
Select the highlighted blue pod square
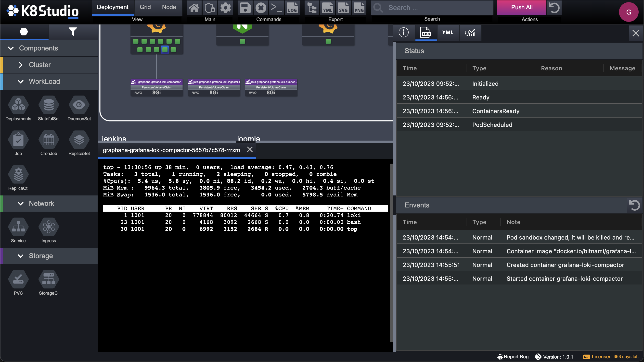pyautogui.click(x=165, y=49)
